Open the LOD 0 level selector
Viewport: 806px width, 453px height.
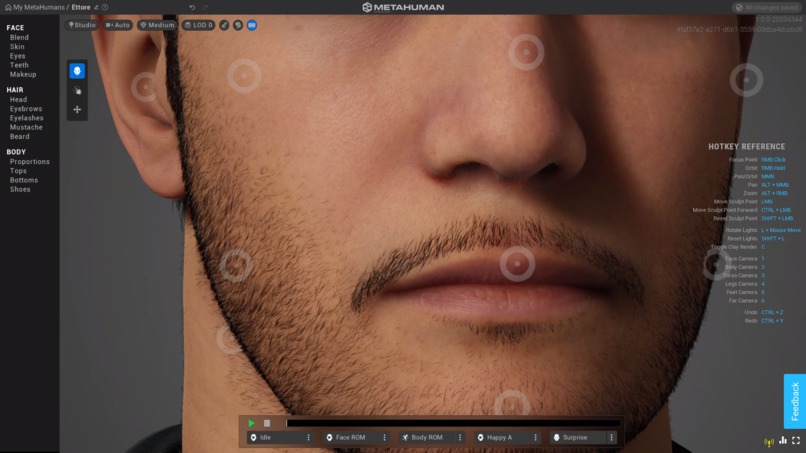point(198,25)
